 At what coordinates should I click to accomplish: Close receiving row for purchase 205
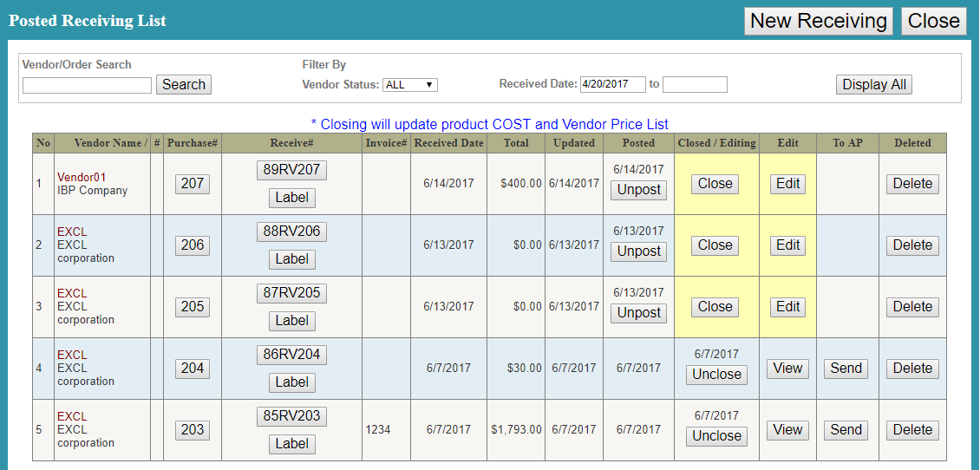tap(715, 307)
